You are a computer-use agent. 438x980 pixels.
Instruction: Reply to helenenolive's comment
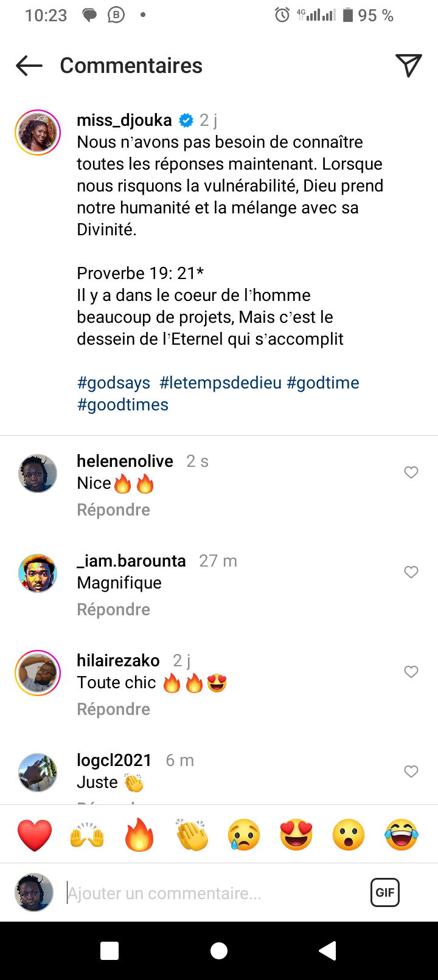(x=113, y=509)
